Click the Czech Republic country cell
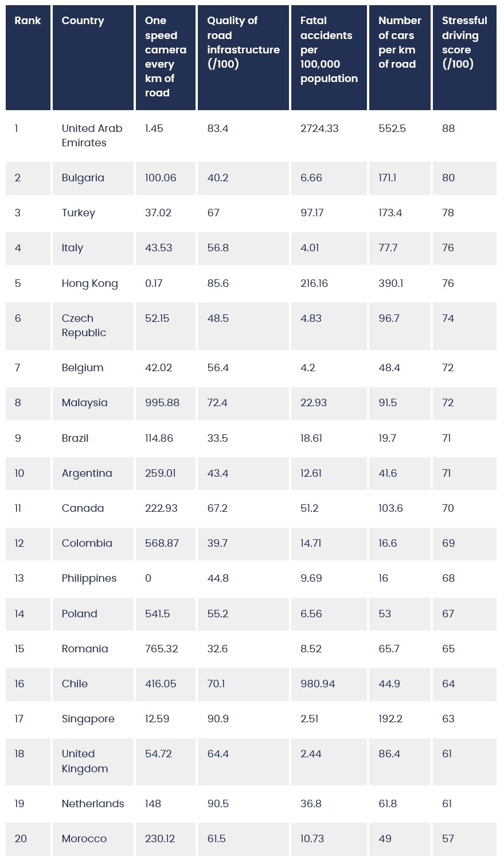The image size is (504, 864). click(93, 325)
